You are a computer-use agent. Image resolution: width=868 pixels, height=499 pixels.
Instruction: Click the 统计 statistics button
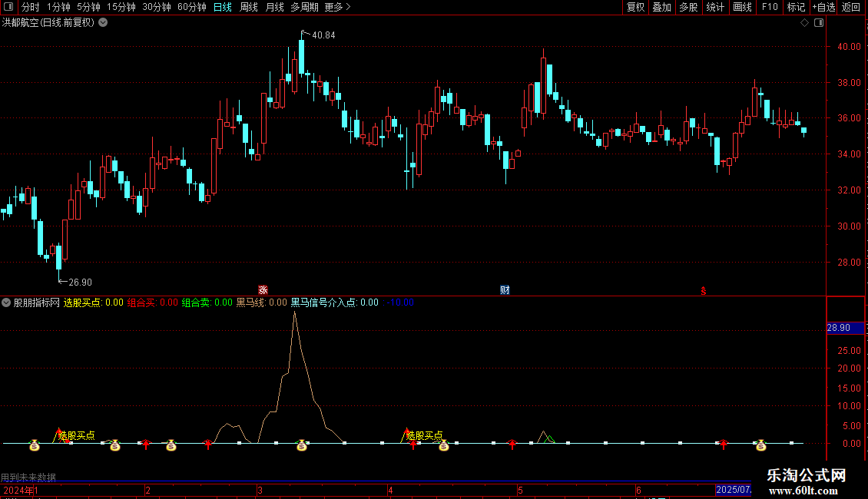pyautogui.click(x=715, y=7)
